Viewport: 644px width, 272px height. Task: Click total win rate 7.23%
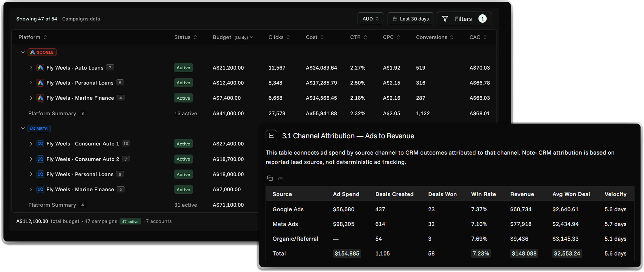point(481,253)
